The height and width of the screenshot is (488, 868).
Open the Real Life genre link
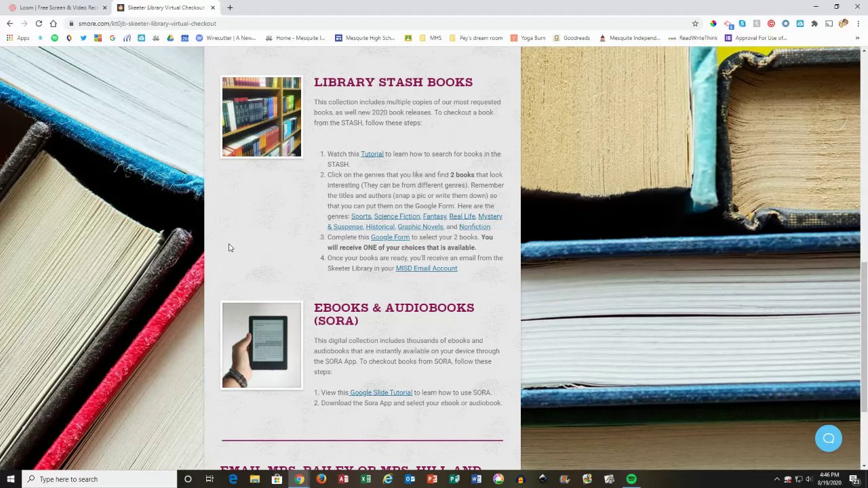tap(462, 216)
